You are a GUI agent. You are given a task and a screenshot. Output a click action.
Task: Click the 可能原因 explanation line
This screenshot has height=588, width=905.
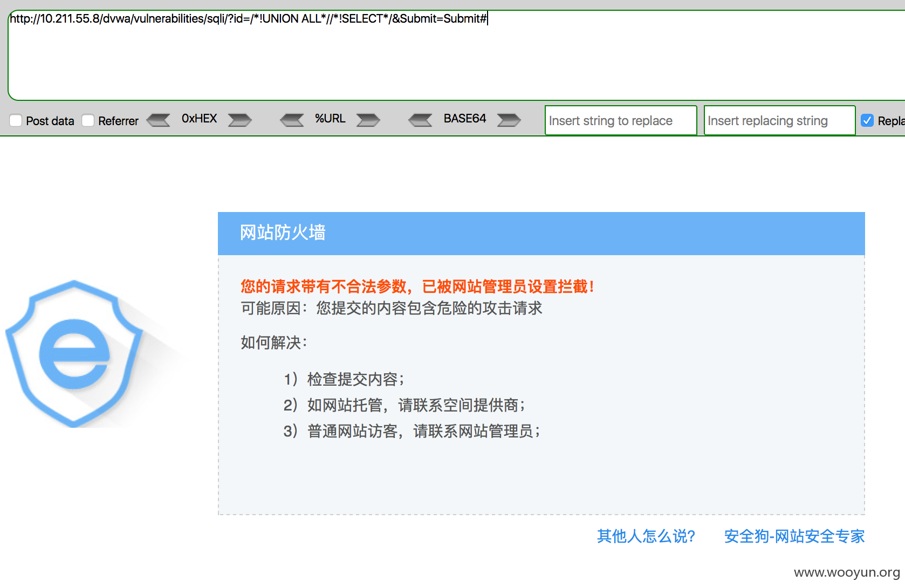point(392,308)
